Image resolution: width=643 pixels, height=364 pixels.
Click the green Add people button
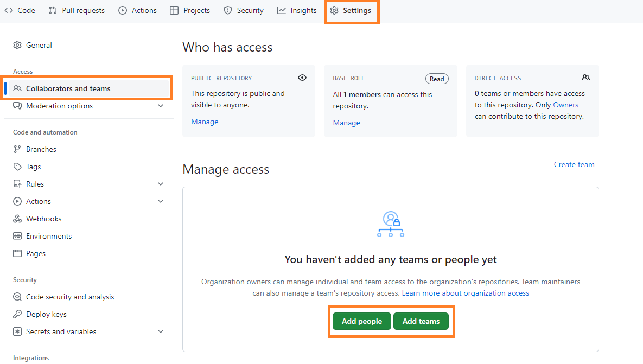(x=362, y=321)
